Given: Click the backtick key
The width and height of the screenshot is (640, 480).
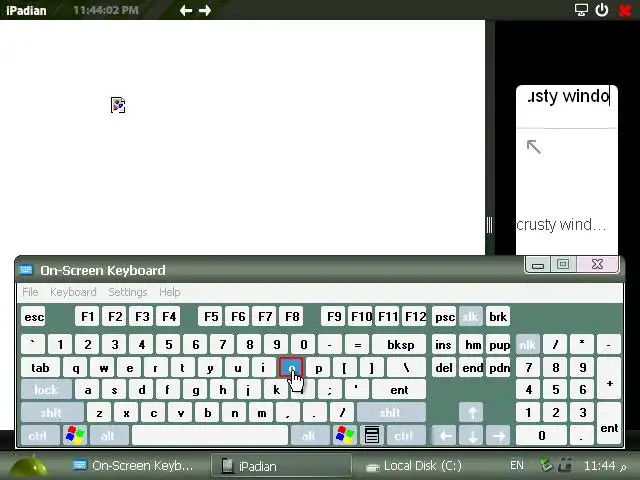Looking at the screenshot, I should (33, 345).
